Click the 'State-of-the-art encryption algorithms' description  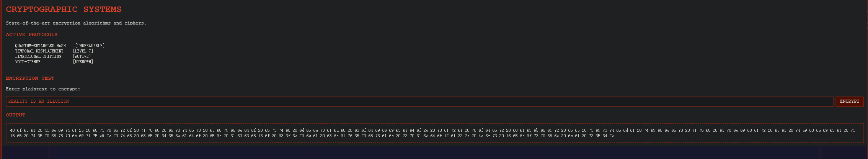click(76, 23)
